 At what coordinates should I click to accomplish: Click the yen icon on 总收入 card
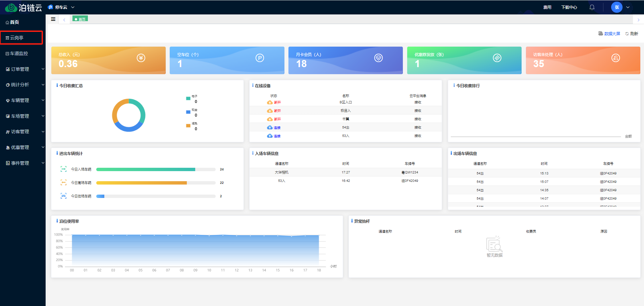141,58
